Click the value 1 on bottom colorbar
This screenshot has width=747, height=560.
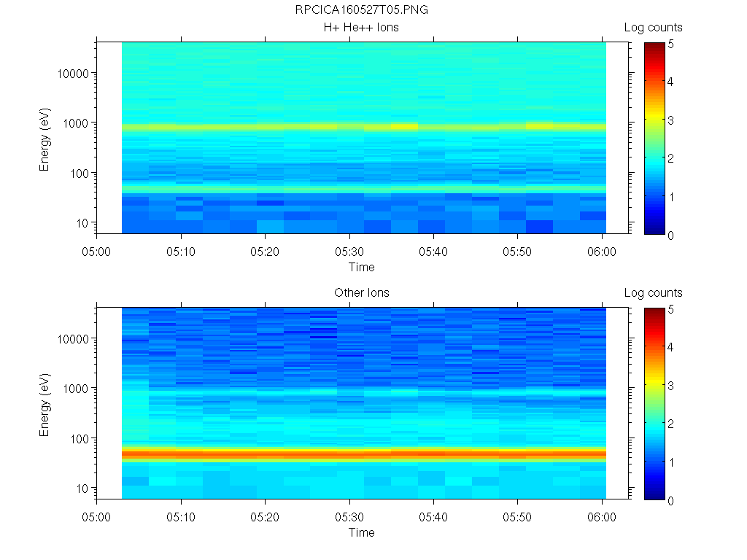671,462
